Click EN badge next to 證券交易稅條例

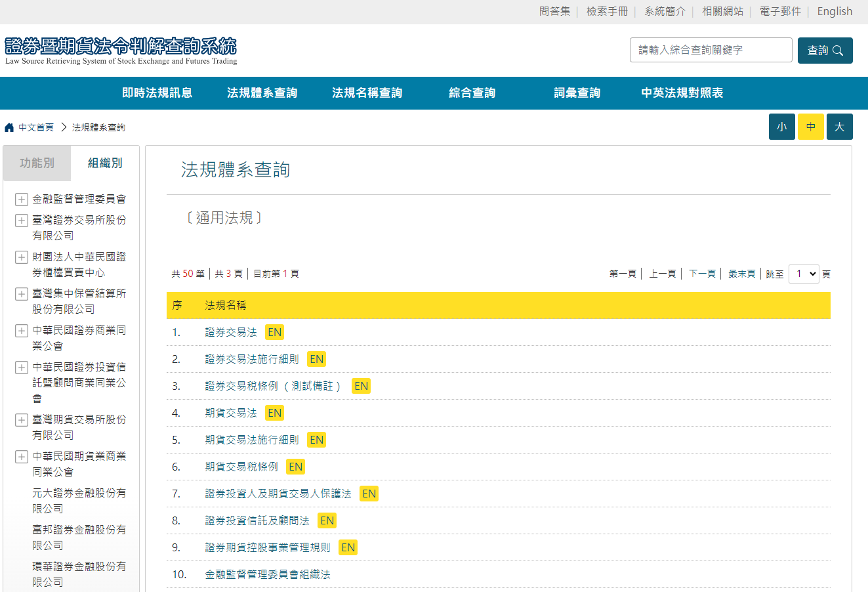click(x=362, y=386)
